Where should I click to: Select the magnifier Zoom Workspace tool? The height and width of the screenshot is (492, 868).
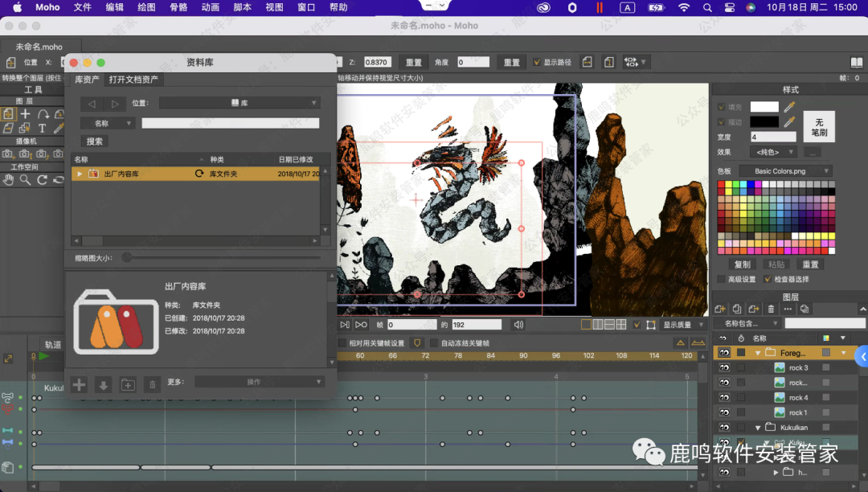[x=25, y=180]
